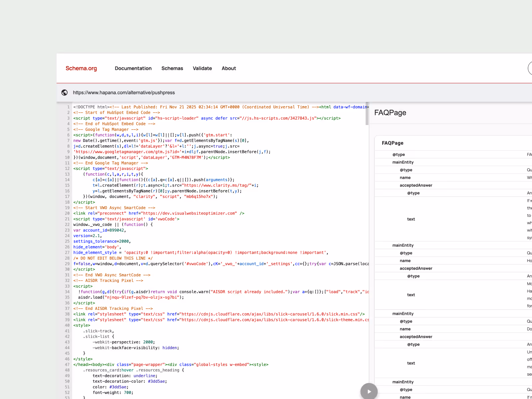Click the 'Start VWO Async SmartCode' comment line

[x=114, y=208]
